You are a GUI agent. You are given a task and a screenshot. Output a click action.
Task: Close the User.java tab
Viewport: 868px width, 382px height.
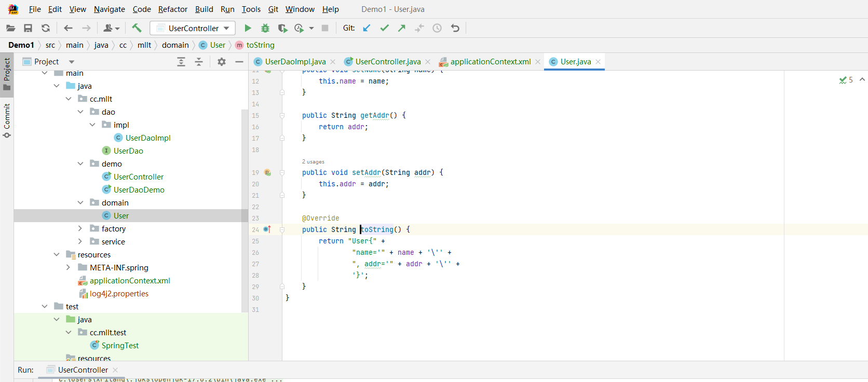[598, 62]
